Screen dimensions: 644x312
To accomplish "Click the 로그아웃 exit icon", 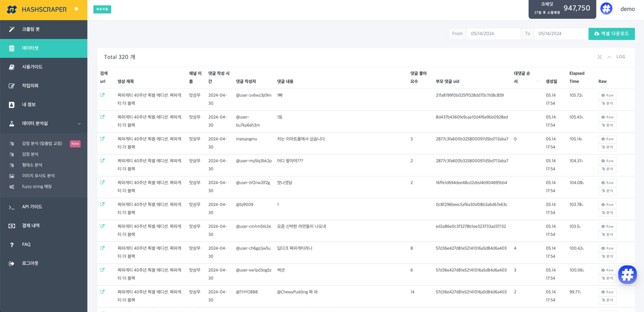I will pos(12,263).
